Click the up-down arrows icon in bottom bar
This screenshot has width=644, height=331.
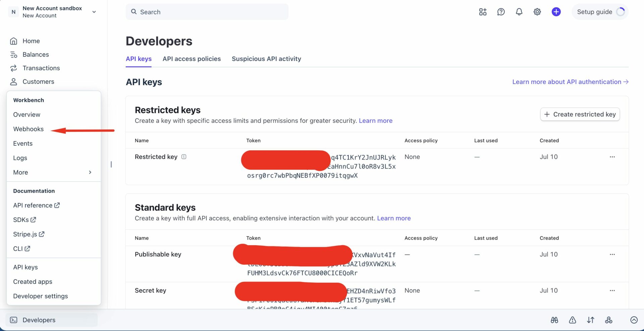pyautogui.click(x=591, y=320)
